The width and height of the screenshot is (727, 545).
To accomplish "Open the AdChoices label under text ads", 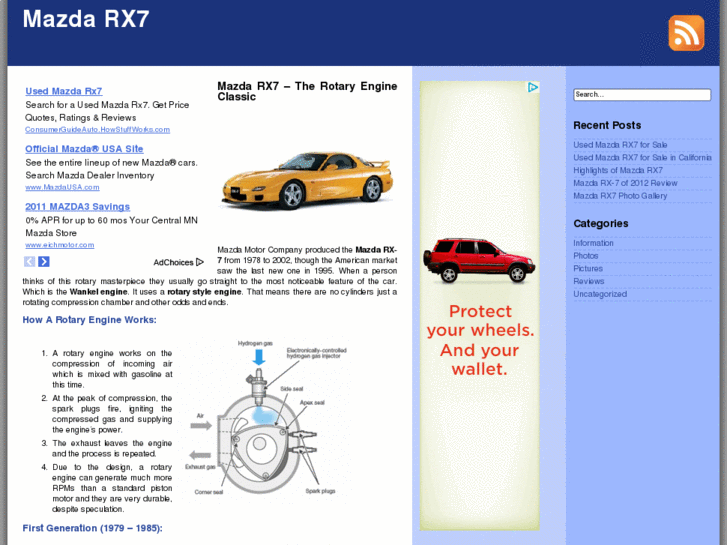I will pyautogui.click(x=179, y=263).
